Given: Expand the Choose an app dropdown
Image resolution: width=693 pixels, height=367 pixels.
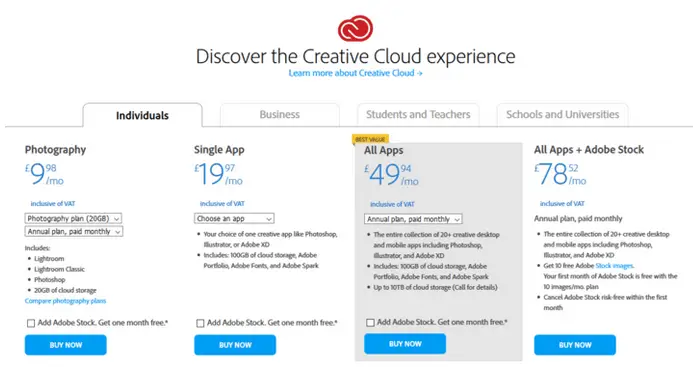Looking at the screenshot, I should pyautogui.click(x=234, y=218).
